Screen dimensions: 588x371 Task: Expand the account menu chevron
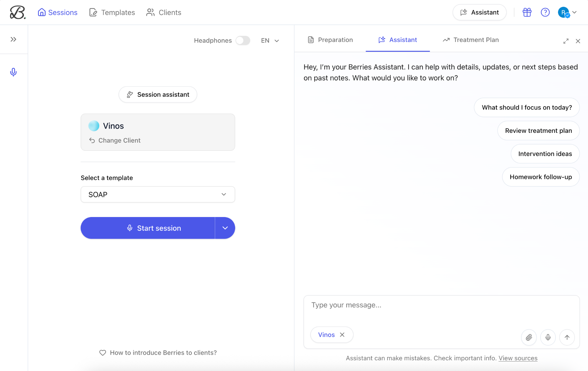coord(575,12)
